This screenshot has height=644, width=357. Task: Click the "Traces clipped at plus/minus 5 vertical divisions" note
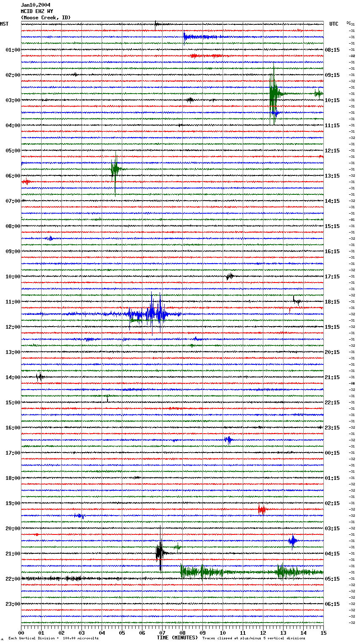(x=254, y=638)
